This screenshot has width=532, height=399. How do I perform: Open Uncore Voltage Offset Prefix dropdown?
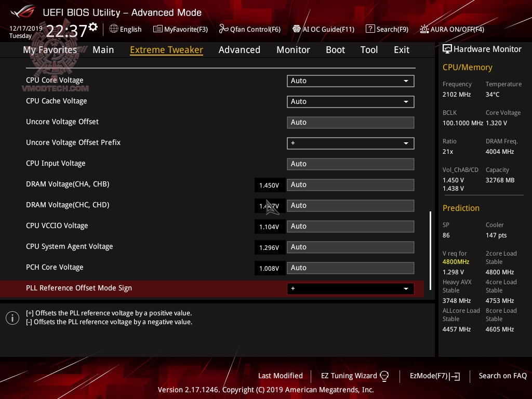pos(351,143)
